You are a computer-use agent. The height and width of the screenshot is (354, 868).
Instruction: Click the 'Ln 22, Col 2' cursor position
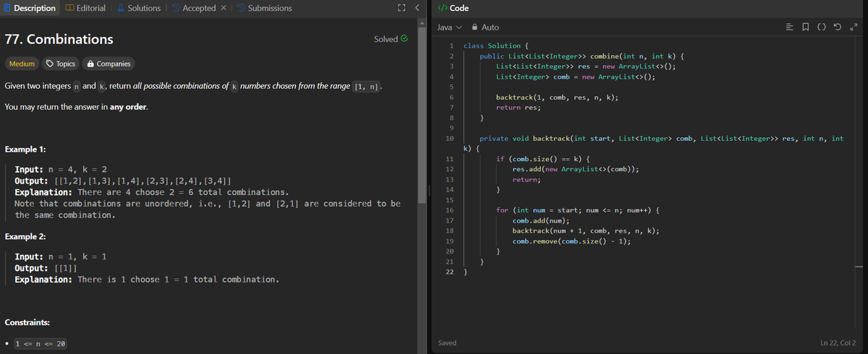coord(838,342)
